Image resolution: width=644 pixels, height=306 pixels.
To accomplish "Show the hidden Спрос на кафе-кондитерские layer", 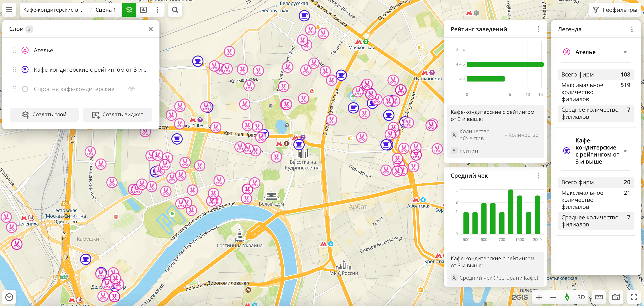I will click(131, 89).
